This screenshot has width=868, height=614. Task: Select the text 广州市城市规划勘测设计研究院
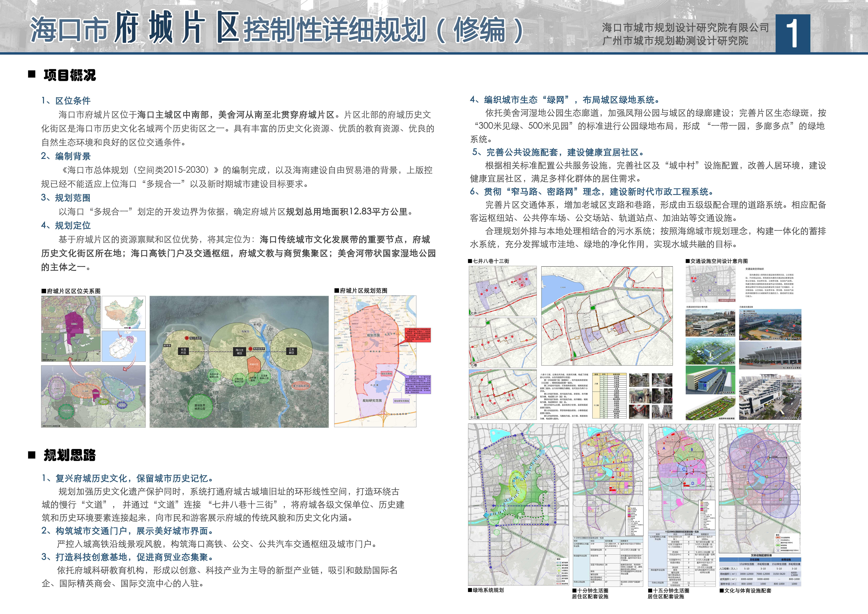[x=675, y=41]
